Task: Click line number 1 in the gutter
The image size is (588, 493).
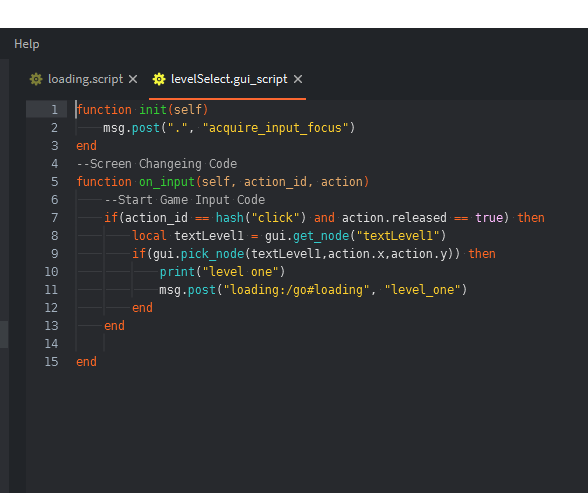Action: (x=55, y=109)
